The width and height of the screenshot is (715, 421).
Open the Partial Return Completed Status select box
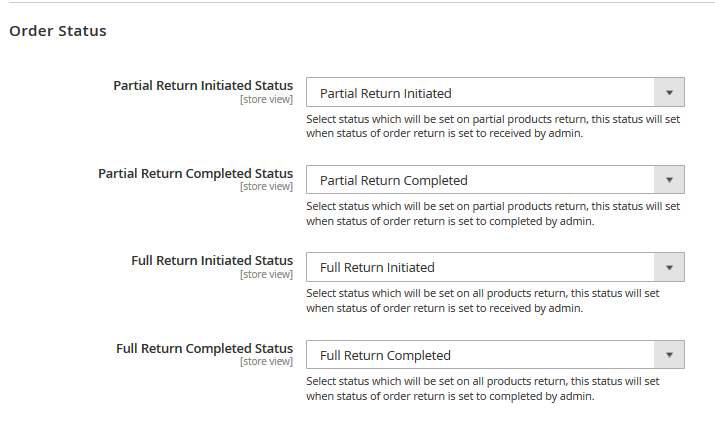pyautogui.click(x=495, y=180)
